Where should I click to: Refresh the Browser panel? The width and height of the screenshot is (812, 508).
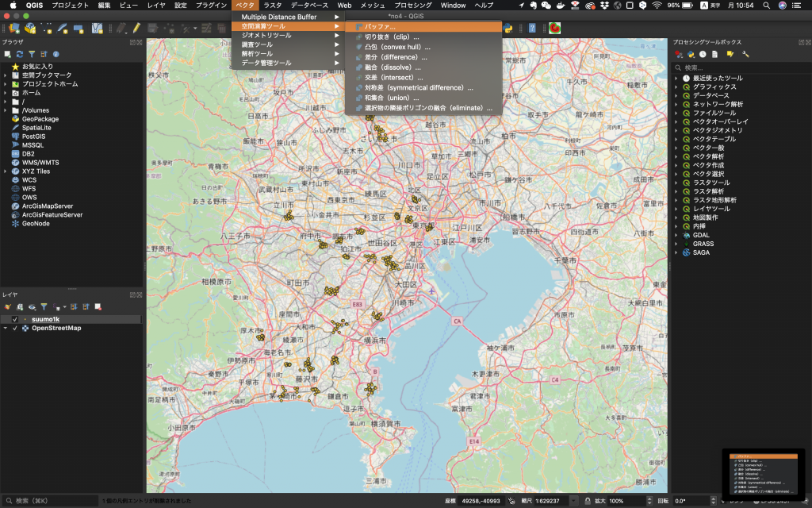pos(20,54)
